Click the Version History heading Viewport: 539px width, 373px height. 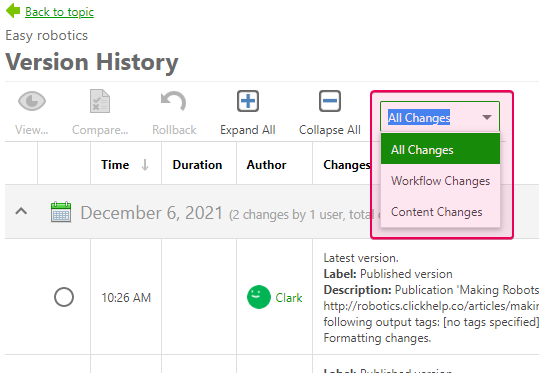(92, 62)
